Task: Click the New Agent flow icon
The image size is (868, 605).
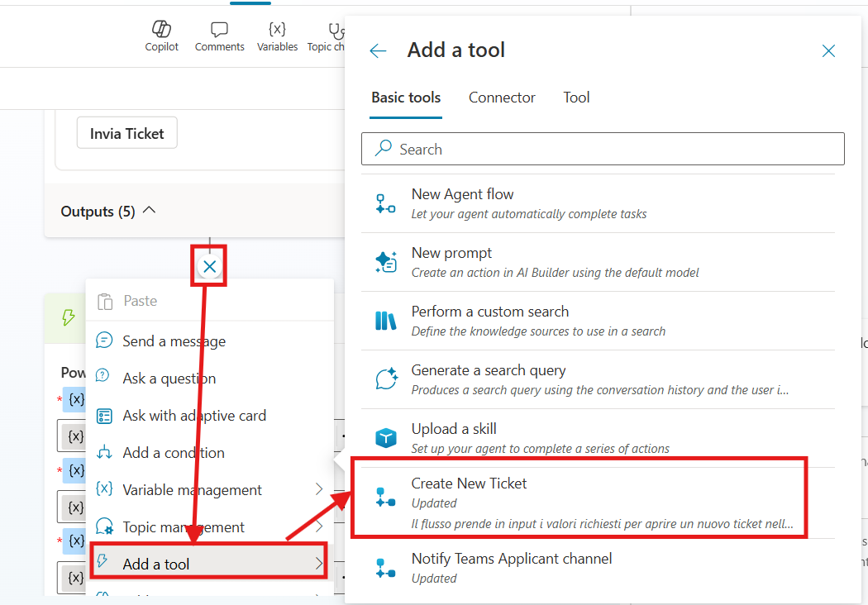Action: pyautogui.click(x=385, y=204)
